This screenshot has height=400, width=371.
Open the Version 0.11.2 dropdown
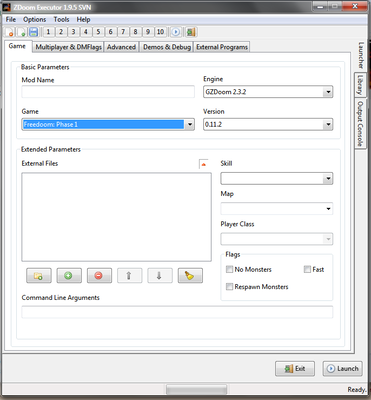[268, 124]
